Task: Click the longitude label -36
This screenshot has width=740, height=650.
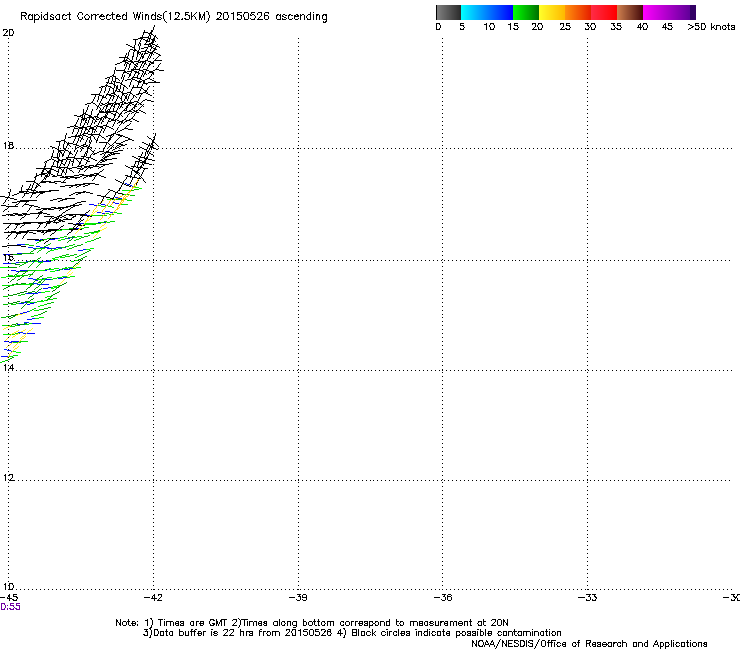Action: (x=443, y=598)
